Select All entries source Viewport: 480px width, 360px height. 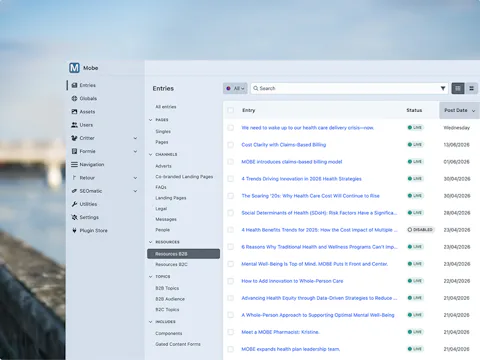coord(166,107)
